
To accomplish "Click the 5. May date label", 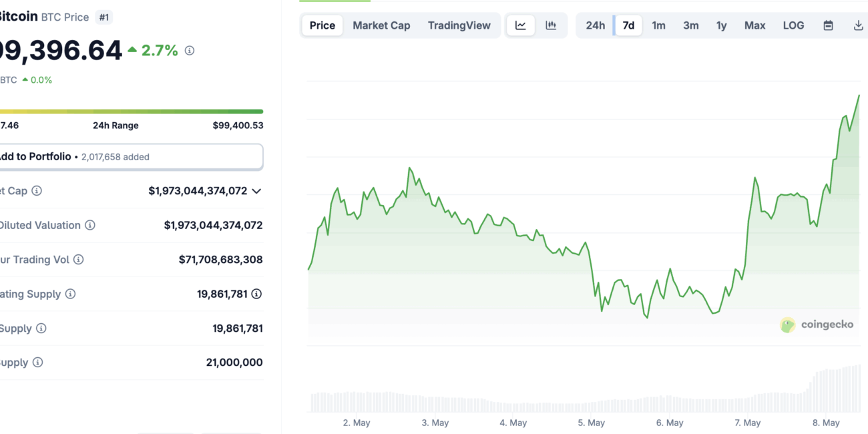I will tap(592, 423).
